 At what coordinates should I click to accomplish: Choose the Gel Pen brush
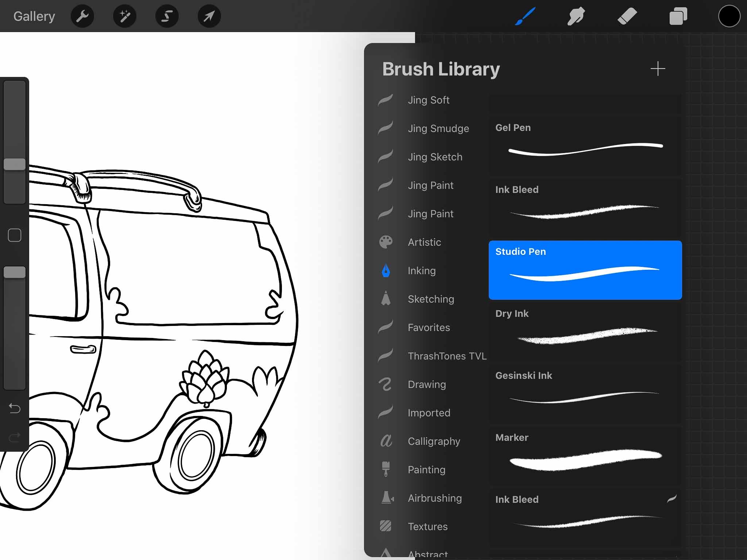pyautogui.click(x=585, y=146)
